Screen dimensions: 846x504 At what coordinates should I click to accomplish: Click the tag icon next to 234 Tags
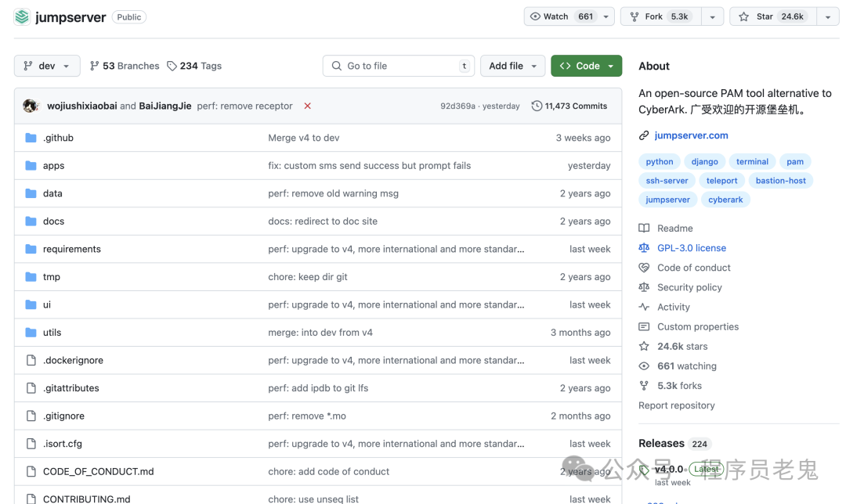click(x=172, y=66)
